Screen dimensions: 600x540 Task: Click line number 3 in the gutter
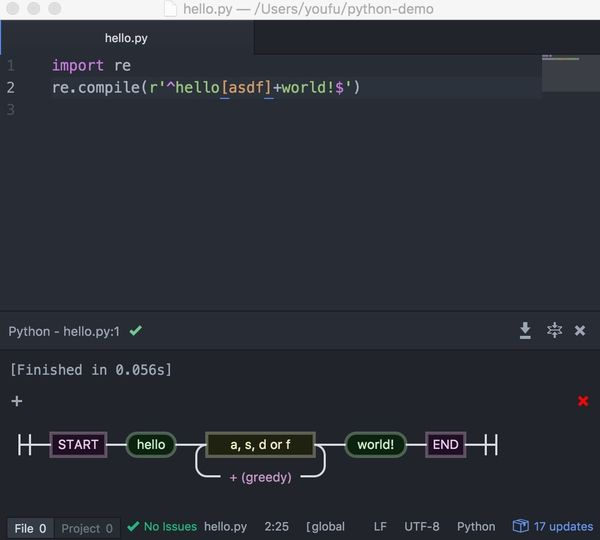11,110
